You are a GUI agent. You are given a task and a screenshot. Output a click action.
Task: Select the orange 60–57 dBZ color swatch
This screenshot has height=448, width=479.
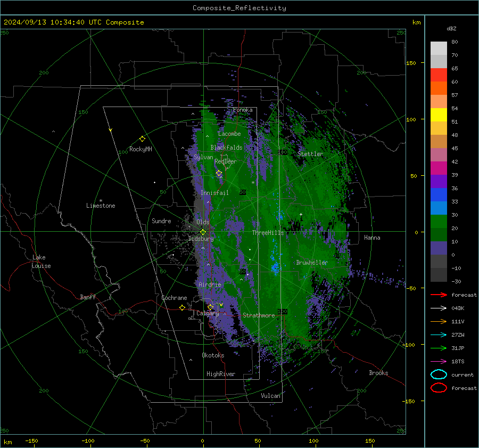click(439, 88)
